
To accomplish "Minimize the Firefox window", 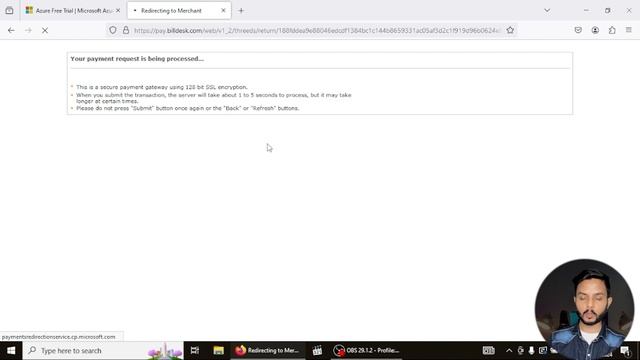I will coord(586,11).
